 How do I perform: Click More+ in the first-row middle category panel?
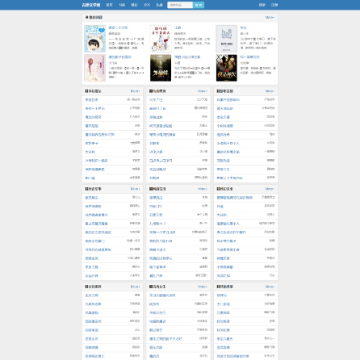(x=203, y=91)
